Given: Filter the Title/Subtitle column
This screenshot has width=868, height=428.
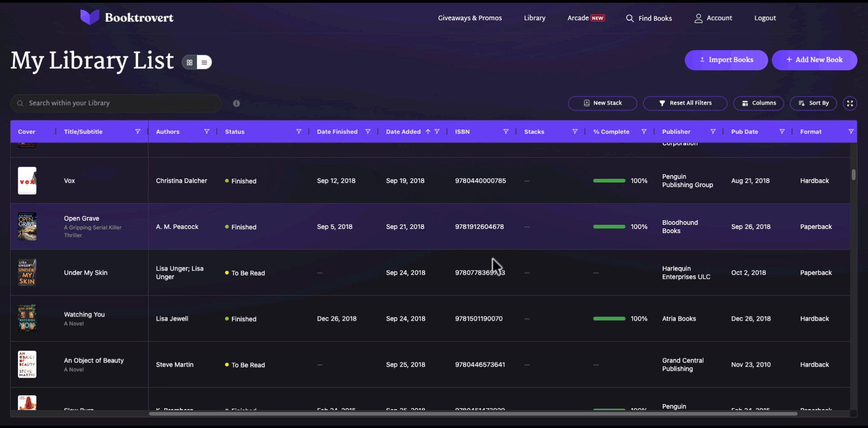Looking at the screenshot, I should pyautogui.click(x=137, y=132).
